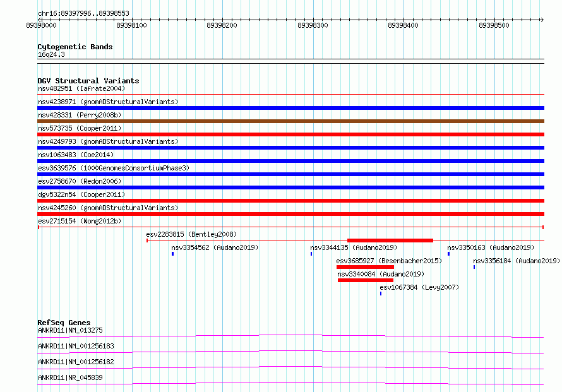Click the small blue marker of esv1067384
This screenshot has height=392, width=562.
(x=381, y=294)
